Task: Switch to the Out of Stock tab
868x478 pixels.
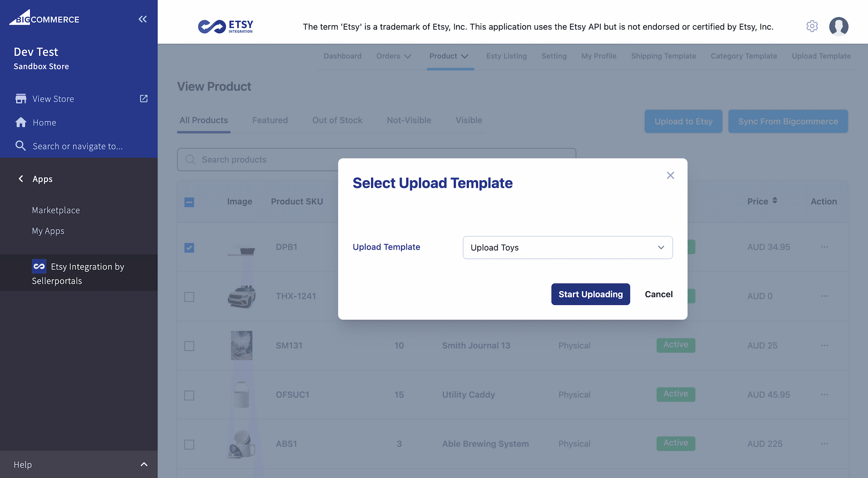Action: [x=337, y=120]
